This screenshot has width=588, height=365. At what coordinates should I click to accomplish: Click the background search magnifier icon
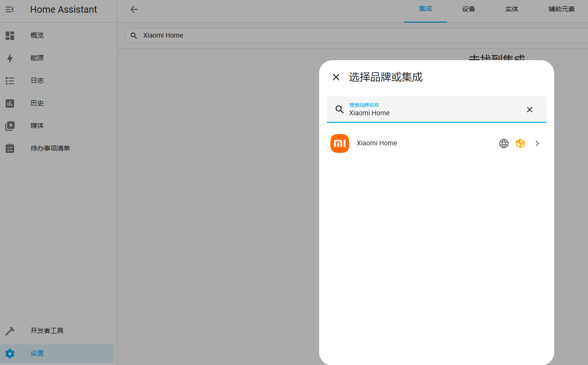pos(134,35)
